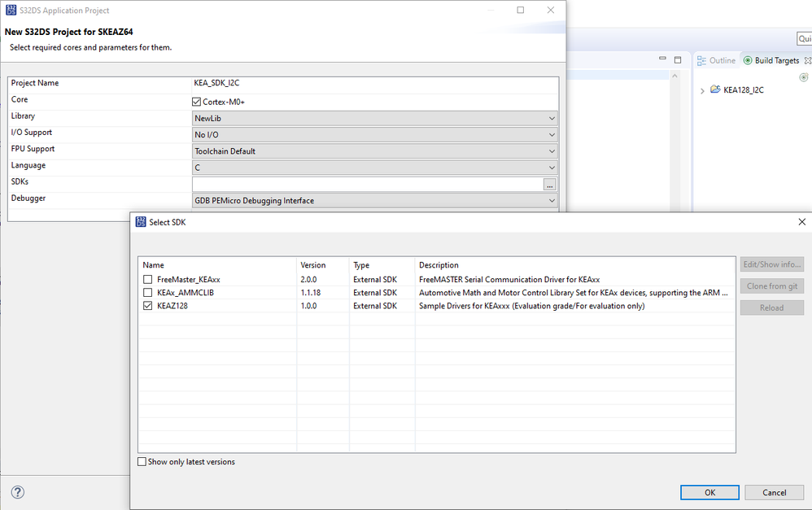The image size is (812, 510).
Task: Click the Edit/Show info button
Action: point(771,264)
